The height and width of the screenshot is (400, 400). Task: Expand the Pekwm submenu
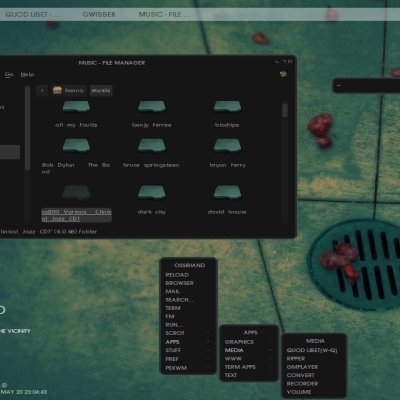189,368
